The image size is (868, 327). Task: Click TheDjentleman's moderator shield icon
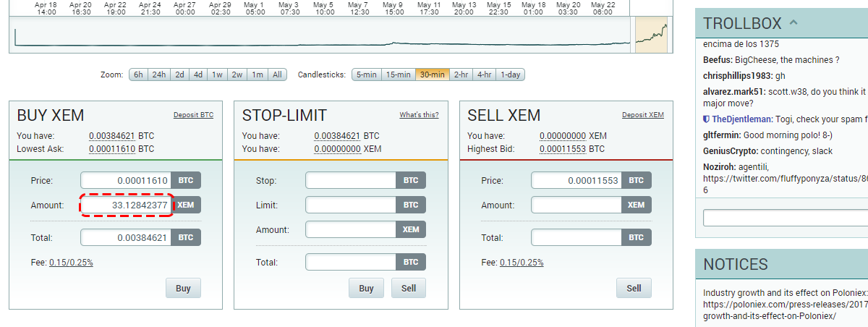point(707,119)
